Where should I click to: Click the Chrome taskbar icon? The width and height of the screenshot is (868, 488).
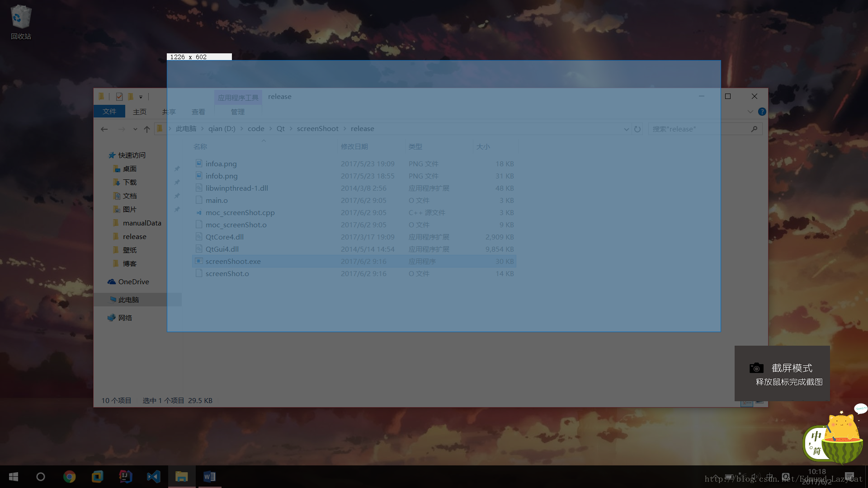69,477
